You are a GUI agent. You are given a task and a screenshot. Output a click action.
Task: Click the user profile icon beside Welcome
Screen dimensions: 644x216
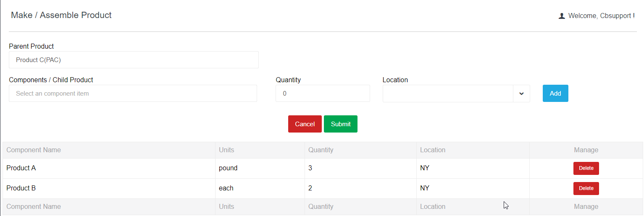pyautogui.click(x=562, y=16)
